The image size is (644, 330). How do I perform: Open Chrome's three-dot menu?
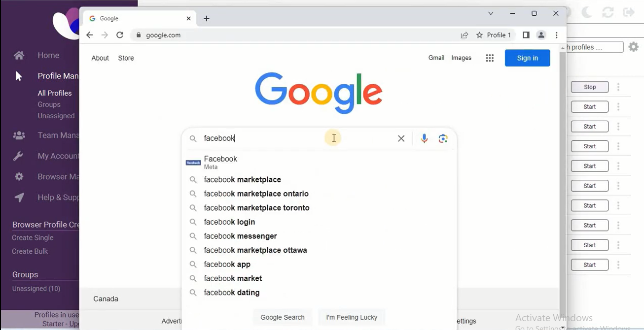[x=557, y=35]
